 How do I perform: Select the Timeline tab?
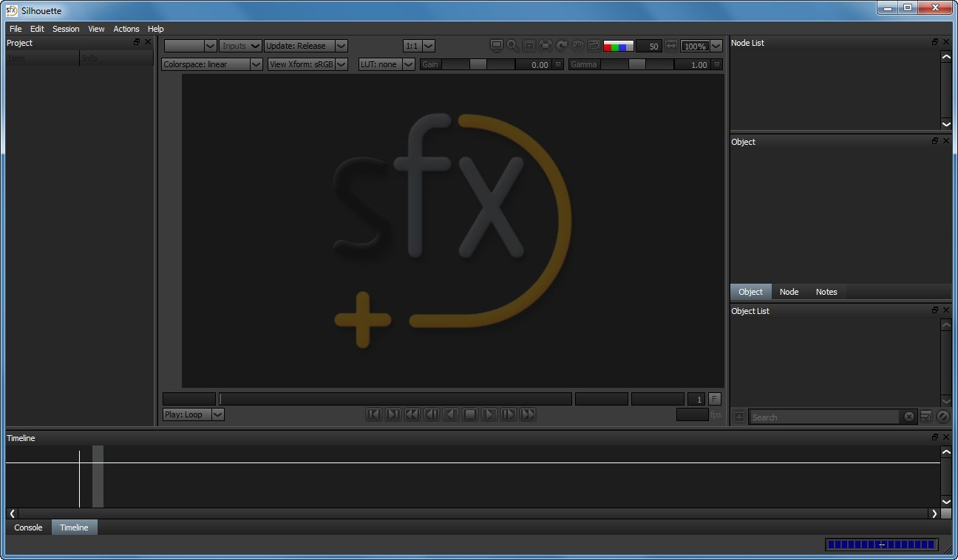74,527
